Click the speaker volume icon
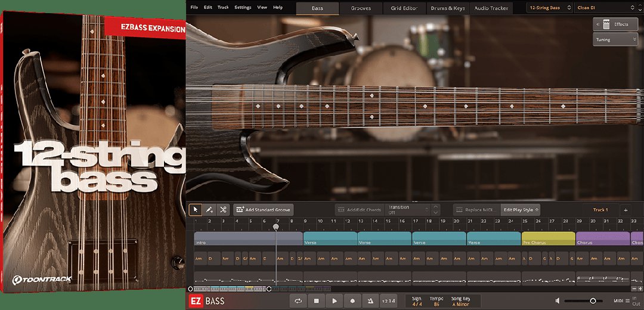This screenshot has height=310, width=644. coord(557,302)
